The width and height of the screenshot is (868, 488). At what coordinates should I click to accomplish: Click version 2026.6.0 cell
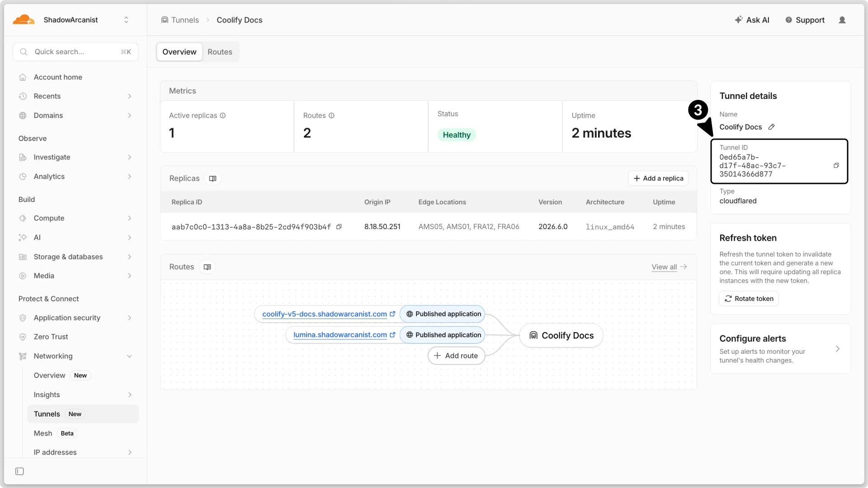tap(553, 227)
